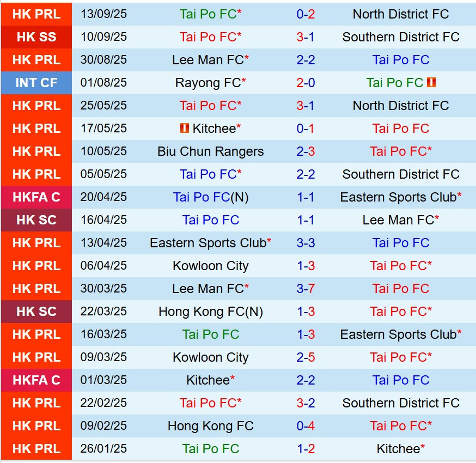Open North District FC in 13/09/25 row
The height and width of the screenshot is (463, 476).
point(401,14)
